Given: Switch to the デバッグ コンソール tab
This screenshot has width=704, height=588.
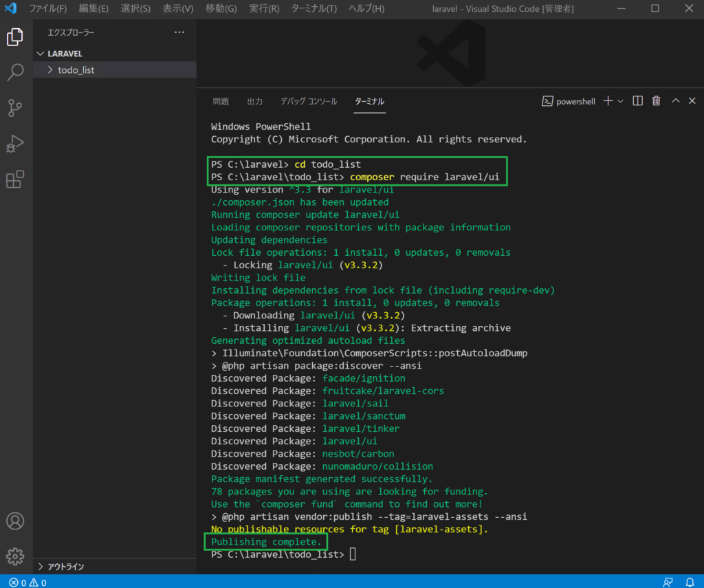Looking at the screenshot, I should pos(309,102).
